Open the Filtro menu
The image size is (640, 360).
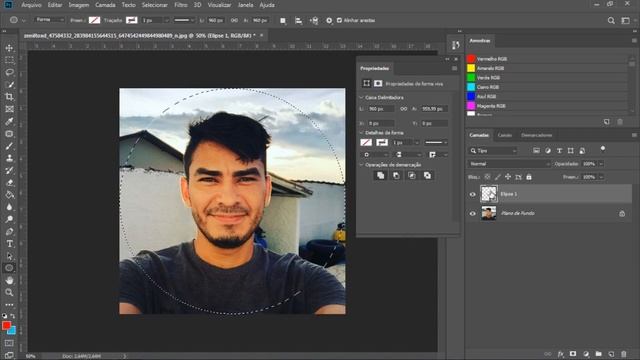181,5
